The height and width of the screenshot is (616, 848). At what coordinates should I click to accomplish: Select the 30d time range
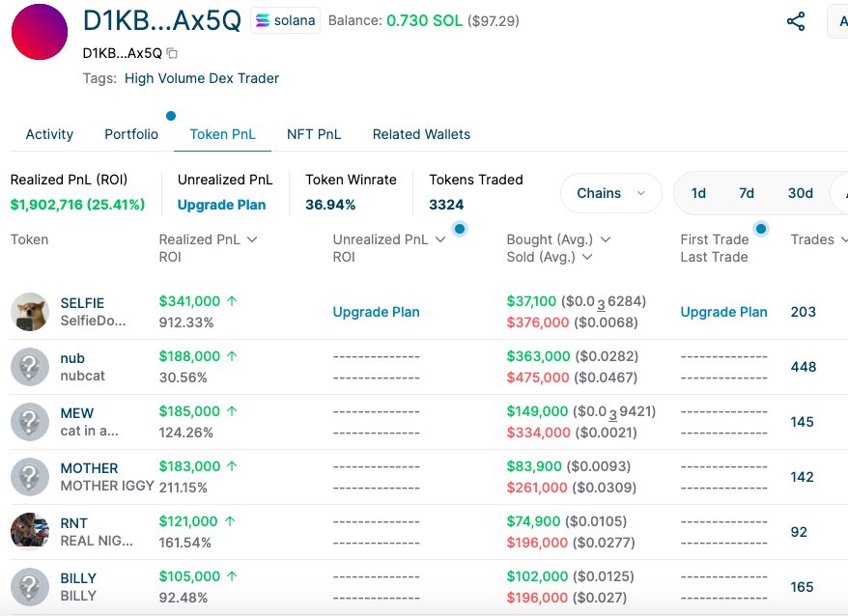tap(801, 193)
